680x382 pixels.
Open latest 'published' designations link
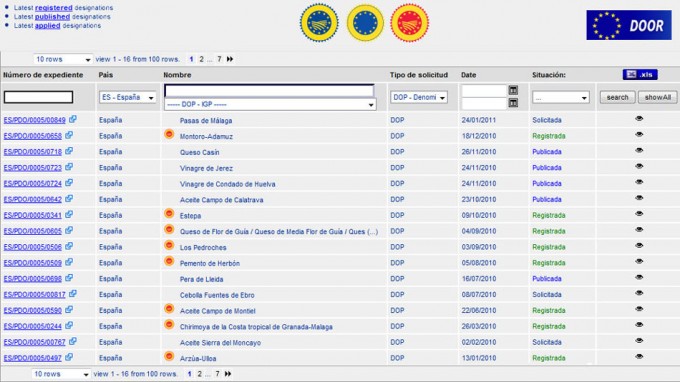(52, 16)
